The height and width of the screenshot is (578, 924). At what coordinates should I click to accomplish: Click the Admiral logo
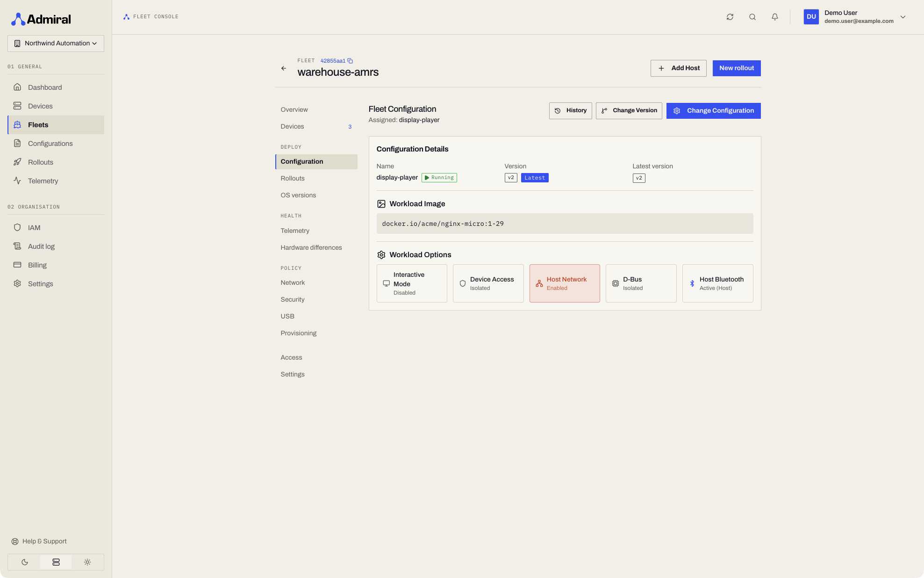[x=41, y=19]
